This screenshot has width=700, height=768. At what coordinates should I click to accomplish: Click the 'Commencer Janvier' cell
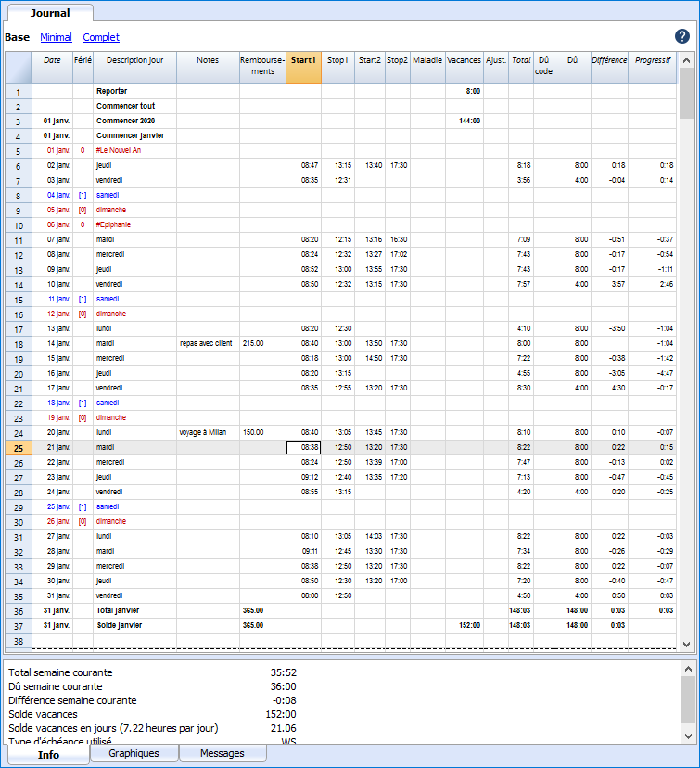coord(134,135)
